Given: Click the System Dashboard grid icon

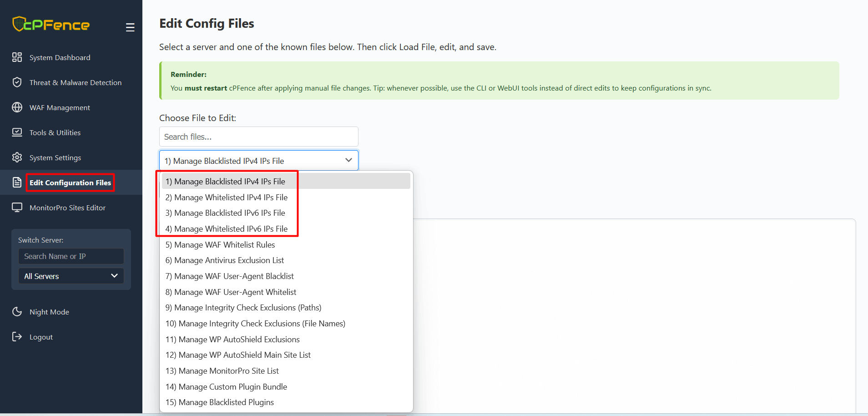Looking at the screenshot, I should point(17,57).
